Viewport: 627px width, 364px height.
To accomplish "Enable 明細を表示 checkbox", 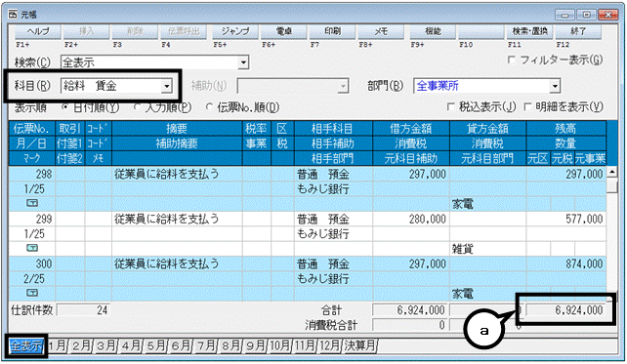I will coord(527,106).
